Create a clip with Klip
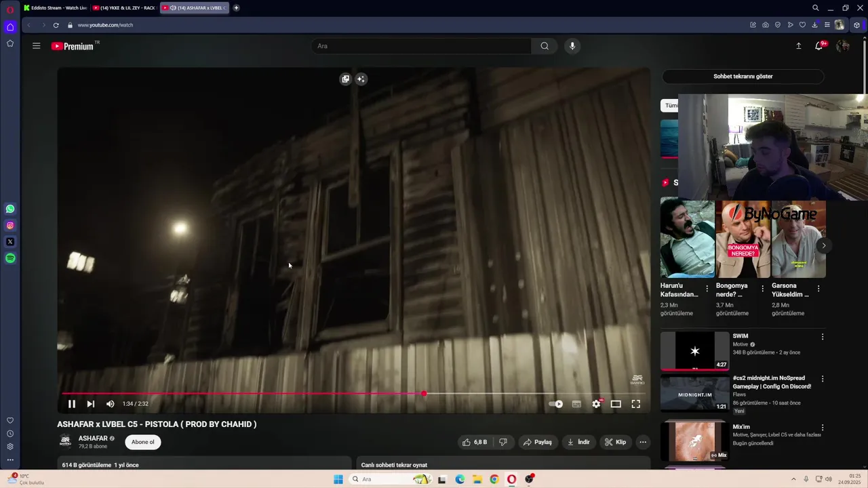The width and height of the screenshot is (868, 488). [616, 442]
